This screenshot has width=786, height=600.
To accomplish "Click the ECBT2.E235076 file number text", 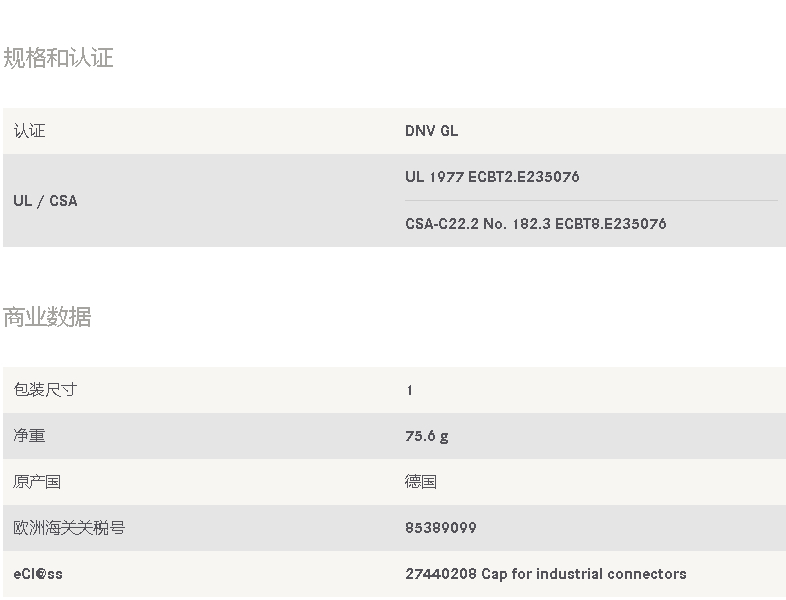I will tap(524, 177).
